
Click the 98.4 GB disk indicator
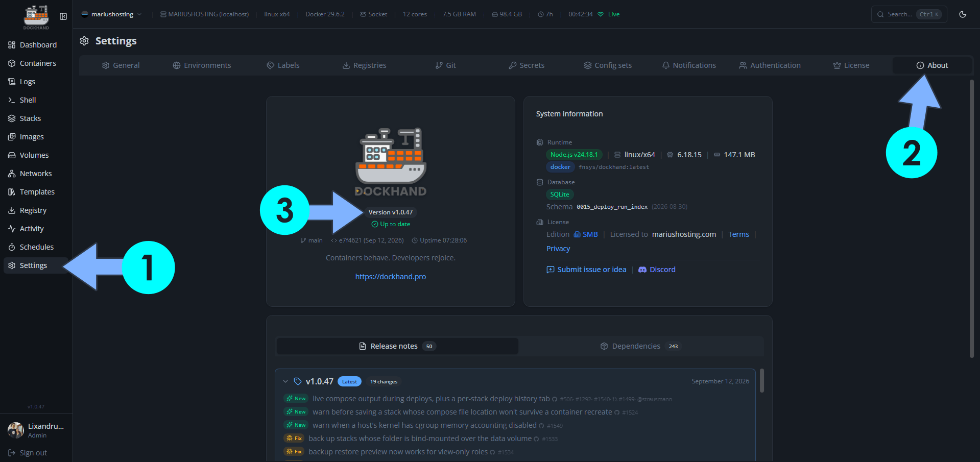coord(507,14)
